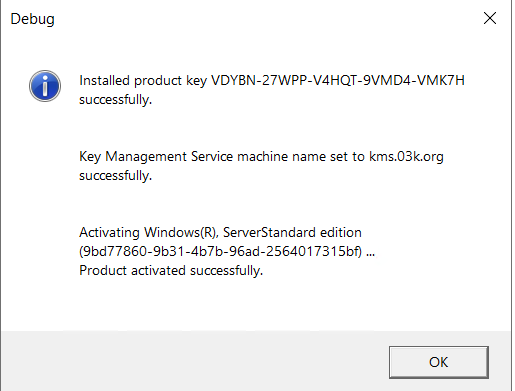The height and width of the screenshot is (391, 515).
Task: Click the blank area under the info icon
Action: (x=45, y=200)
